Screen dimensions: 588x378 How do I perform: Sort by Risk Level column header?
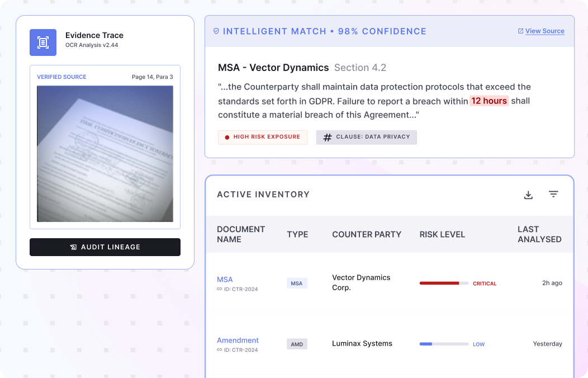[x=442, y=234]
